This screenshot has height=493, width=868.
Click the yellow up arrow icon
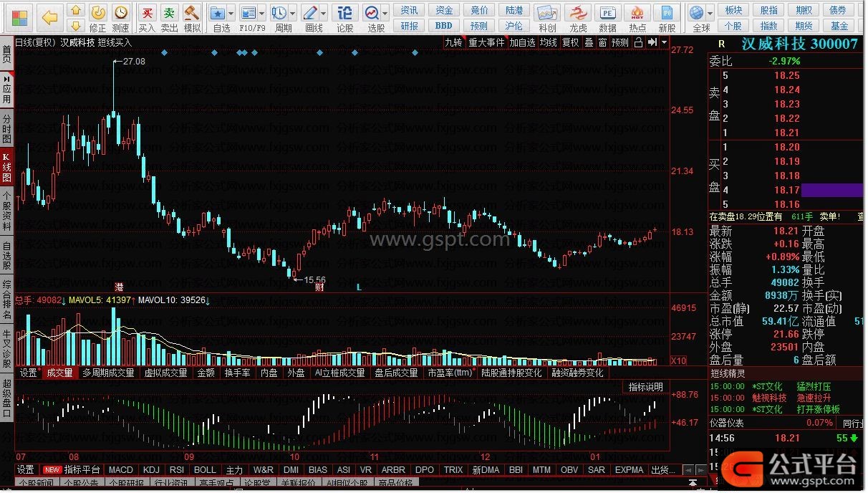[x=75, y=11]
